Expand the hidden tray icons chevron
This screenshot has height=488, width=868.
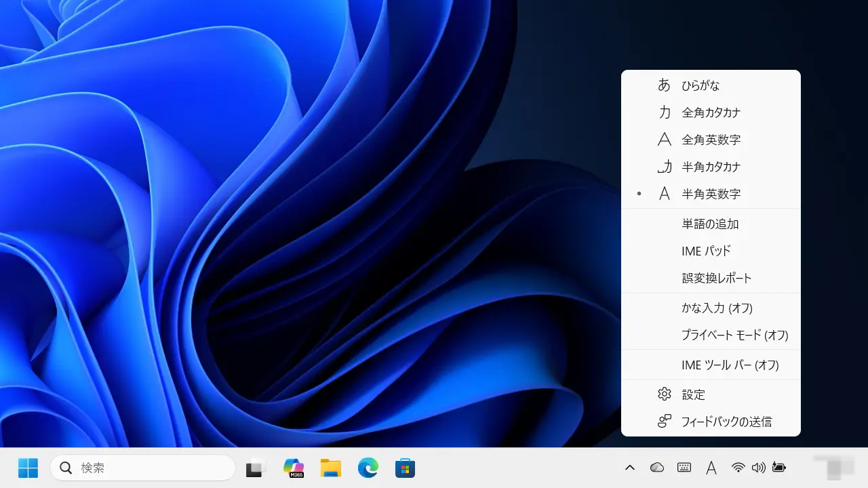click(x=630, y=468)
